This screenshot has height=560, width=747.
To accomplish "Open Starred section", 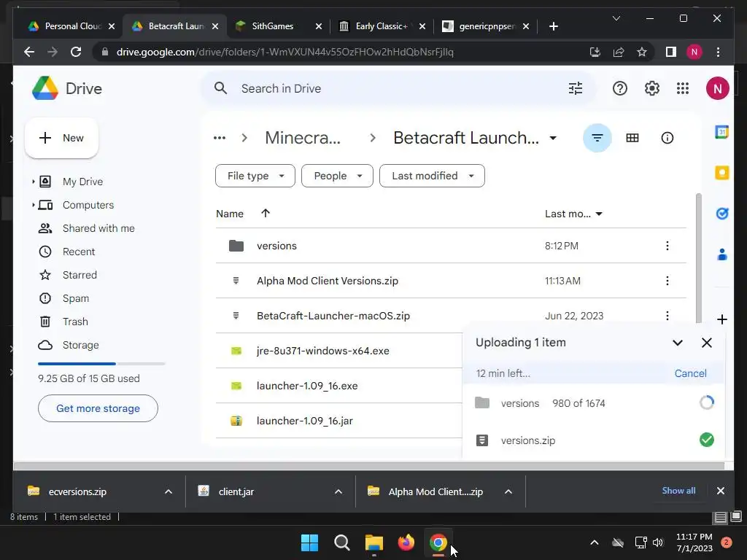I will (80, 275).
